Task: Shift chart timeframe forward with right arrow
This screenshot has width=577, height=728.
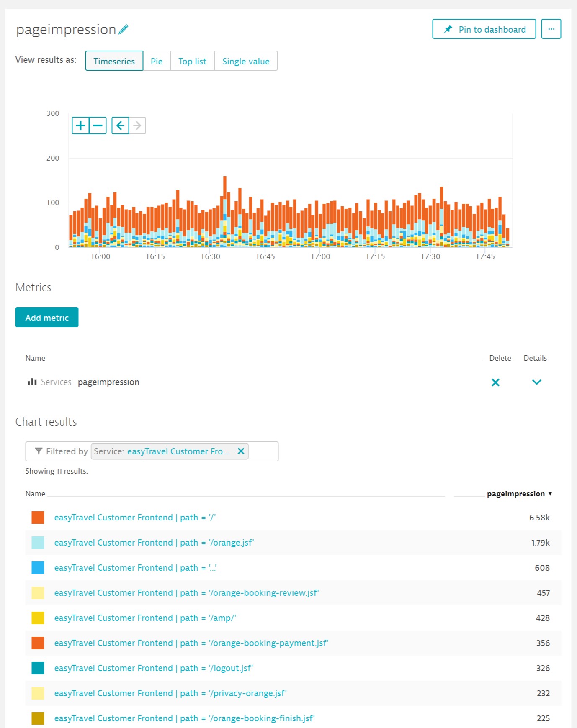Action: point(137,126)
